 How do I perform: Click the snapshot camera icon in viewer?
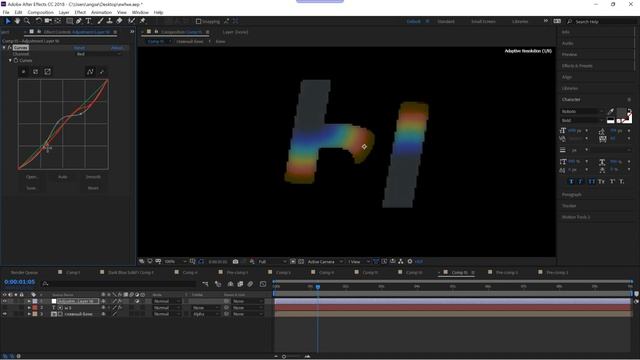click(x=236, y=262)
